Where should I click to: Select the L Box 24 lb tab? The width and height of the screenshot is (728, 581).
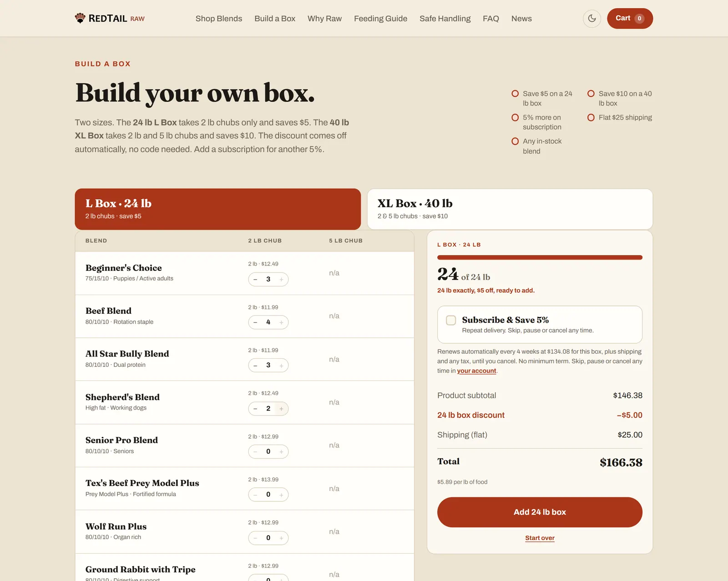[218, 209]
